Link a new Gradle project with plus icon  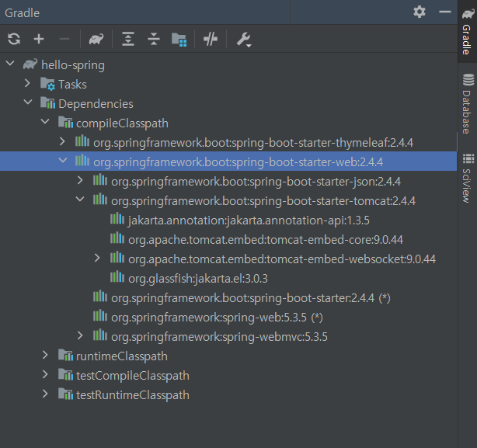[39, 39]
